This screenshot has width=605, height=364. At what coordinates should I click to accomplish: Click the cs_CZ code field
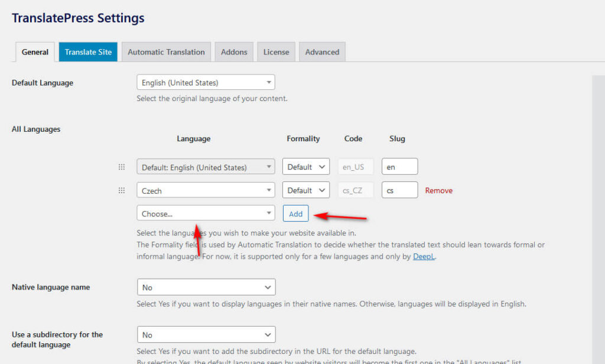coord(356,190)
